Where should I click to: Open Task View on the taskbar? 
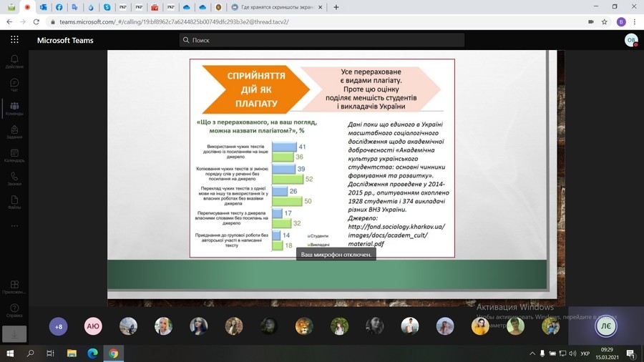point(50,353)
